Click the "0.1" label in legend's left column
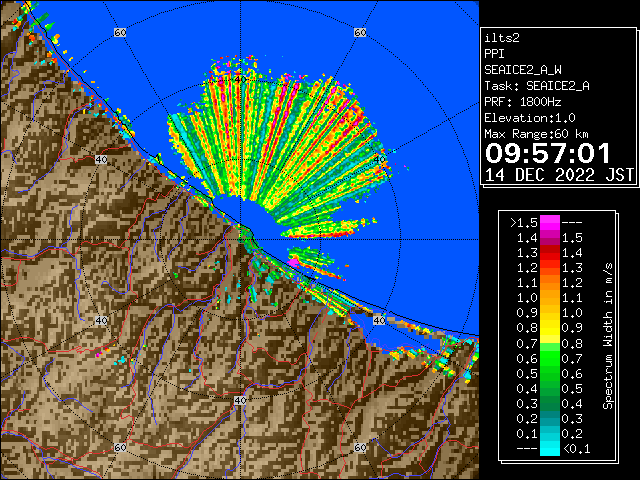 [527, 433]
